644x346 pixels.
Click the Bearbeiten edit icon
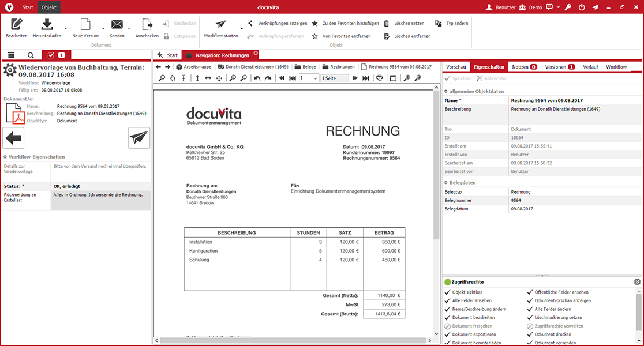click(x=16, y=25)
